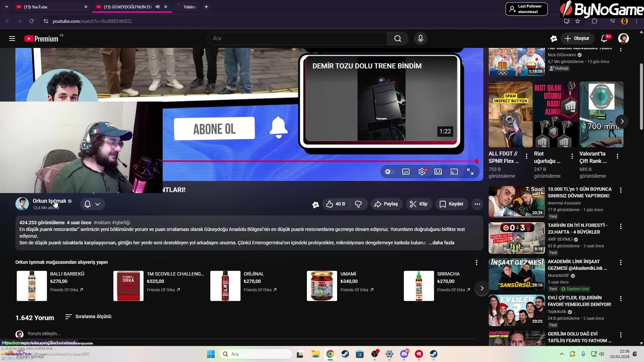Open the account avatar menu

click(623, 39)
